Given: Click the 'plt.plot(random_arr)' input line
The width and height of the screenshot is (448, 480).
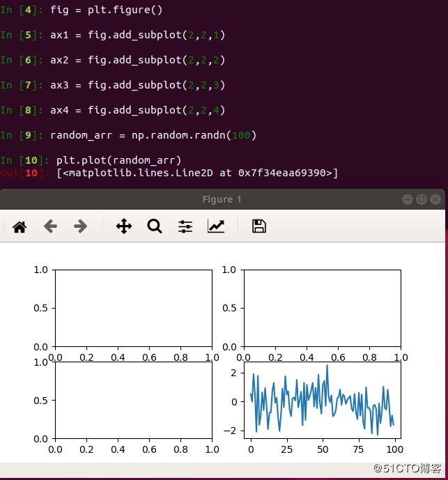Looking at the screenshot, I should click(x=119, y=160).
